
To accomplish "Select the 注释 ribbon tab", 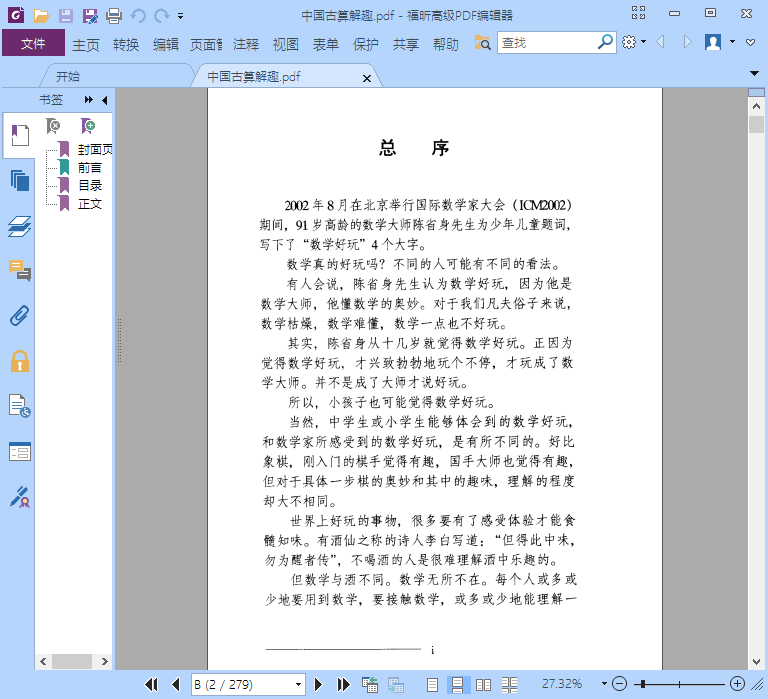I will [x=246, y=45].
